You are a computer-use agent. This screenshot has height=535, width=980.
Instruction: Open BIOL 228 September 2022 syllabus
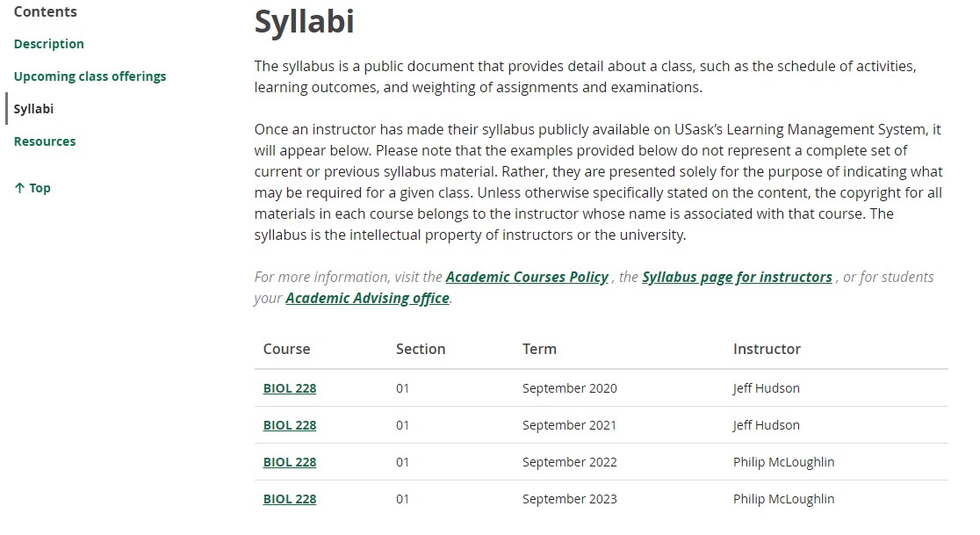tap(290, 462)
